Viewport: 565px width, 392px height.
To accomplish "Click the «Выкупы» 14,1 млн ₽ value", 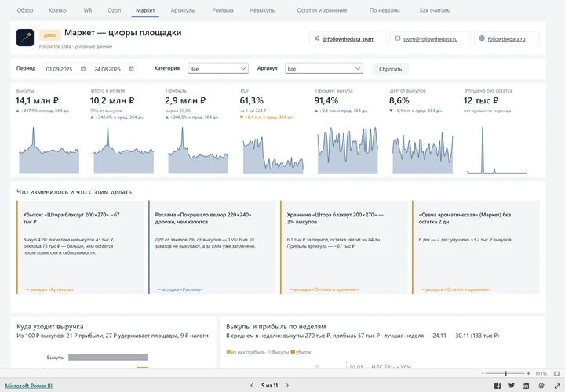I will pyautogui.click(x=37, y=101).
